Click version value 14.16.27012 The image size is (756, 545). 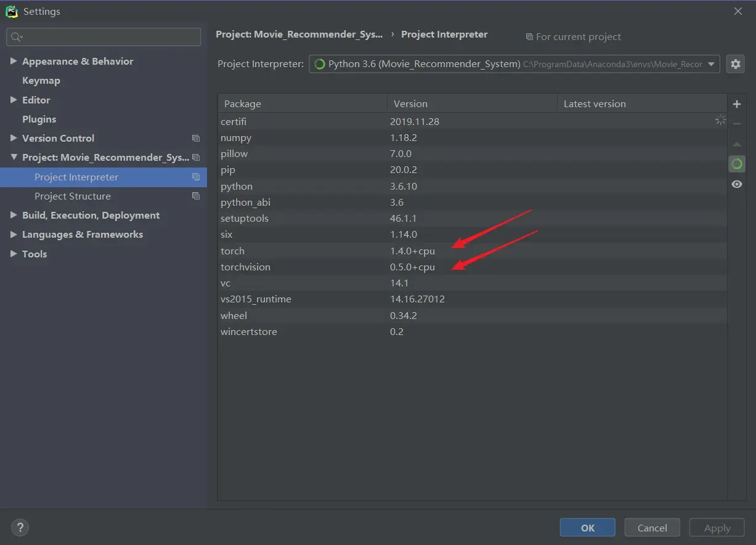(x=417, y=299)
